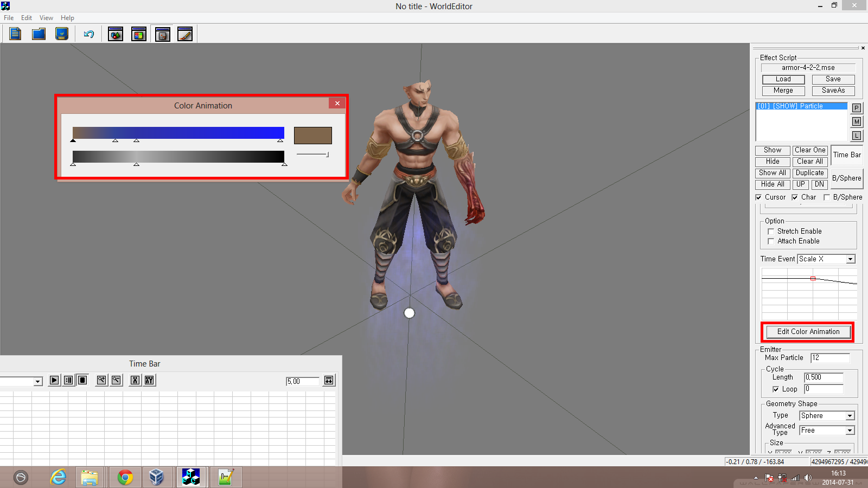This screenshot has height=488, width=868.
Task: Open the Help menu
Action: click(67, 18)
